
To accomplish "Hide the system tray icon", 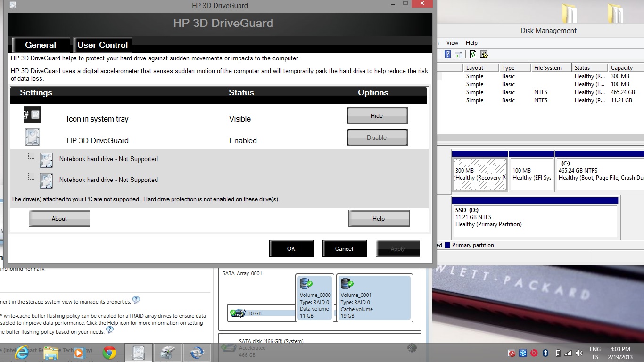I will [x=377, y=115].
